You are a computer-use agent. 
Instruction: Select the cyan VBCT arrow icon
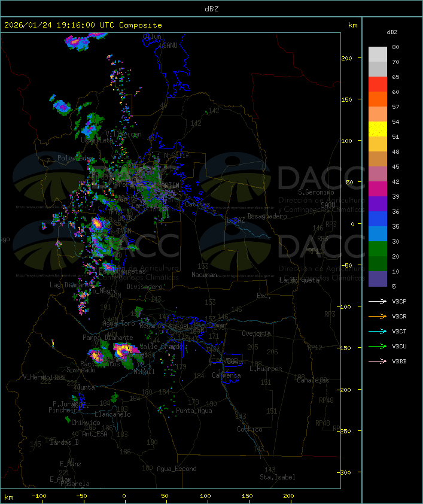coord(378,331)
